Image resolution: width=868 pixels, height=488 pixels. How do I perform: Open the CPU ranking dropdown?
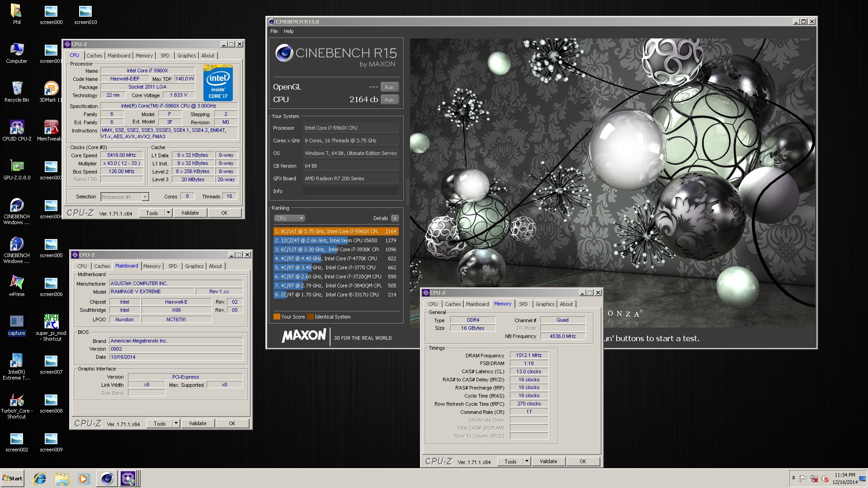click(x=289, y=218)
